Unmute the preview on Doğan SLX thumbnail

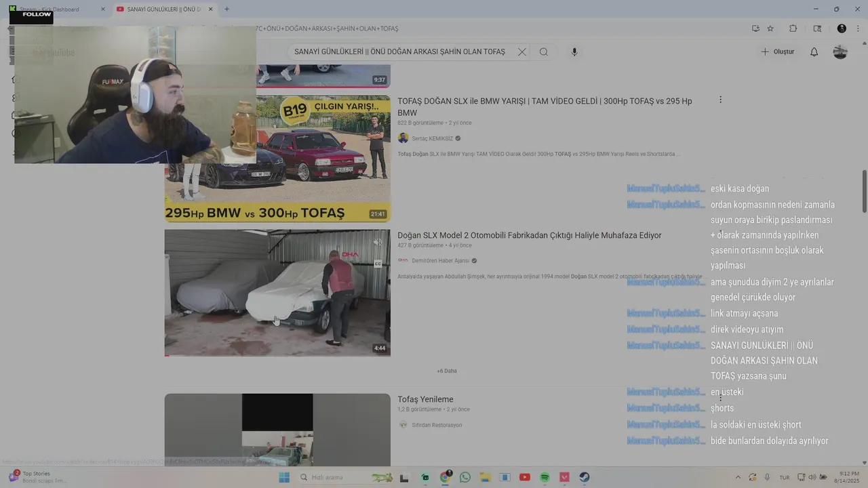[378, 242]
